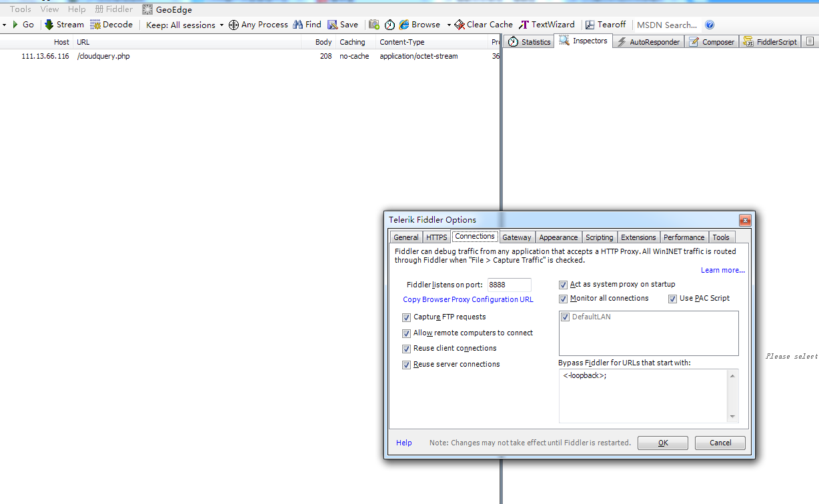
Task: Click the application/octet-stream cell
Action: 419,56
